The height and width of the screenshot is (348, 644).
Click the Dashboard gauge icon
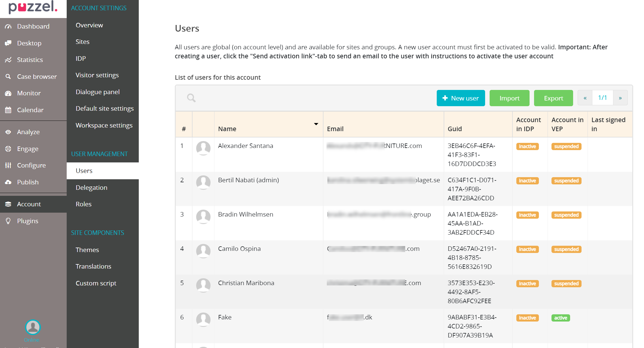(8, 26)
